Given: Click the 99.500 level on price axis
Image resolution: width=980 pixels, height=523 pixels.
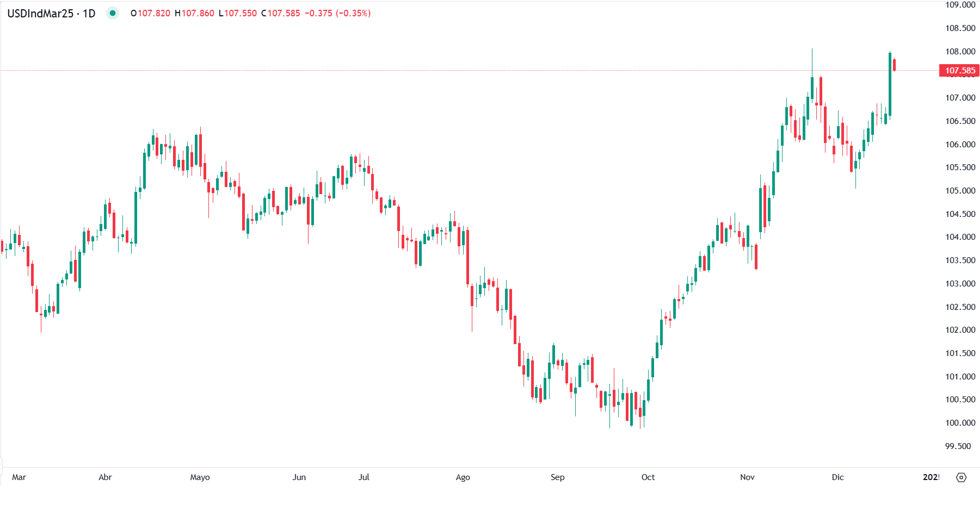Looking at the screenshot, I should [x=959, y=445].
